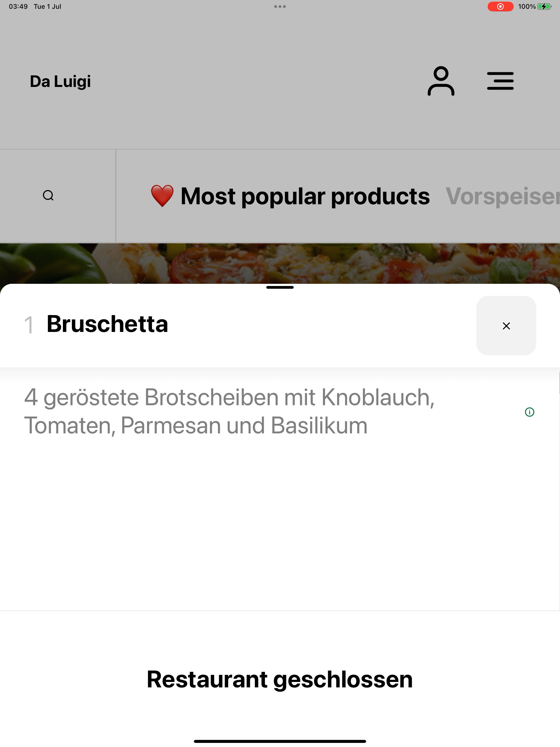Tap the Bruschetta description text

pyautogui.click(x=229, y=411)
